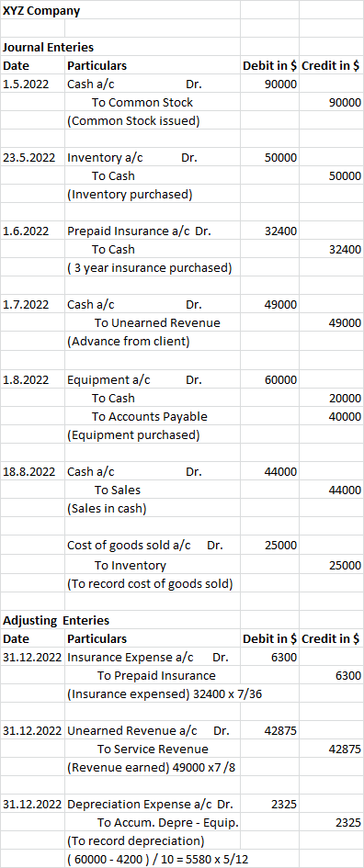
Task: Click 'To Service Revenue' cell
Action: click(x=153, y=749)
